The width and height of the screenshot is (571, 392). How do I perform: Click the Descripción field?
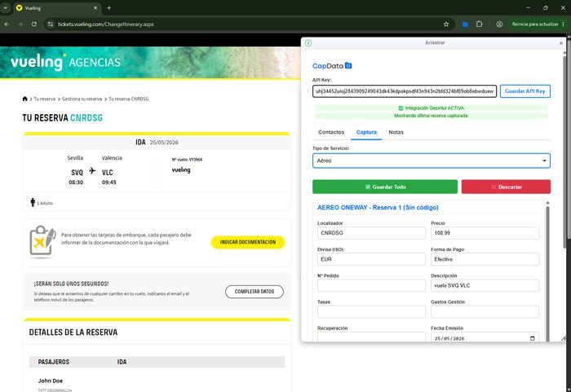point(485,285)
